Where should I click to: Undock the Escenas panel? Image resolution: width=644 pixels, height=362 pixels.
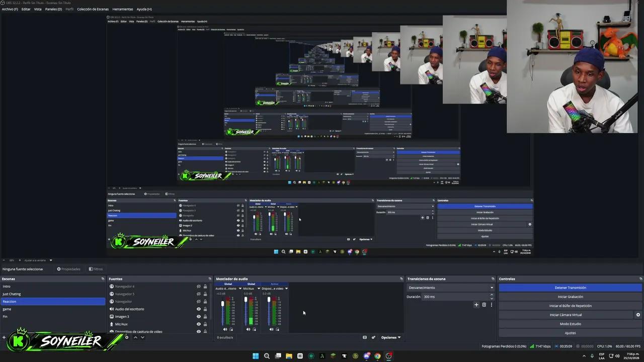point(103,279)
